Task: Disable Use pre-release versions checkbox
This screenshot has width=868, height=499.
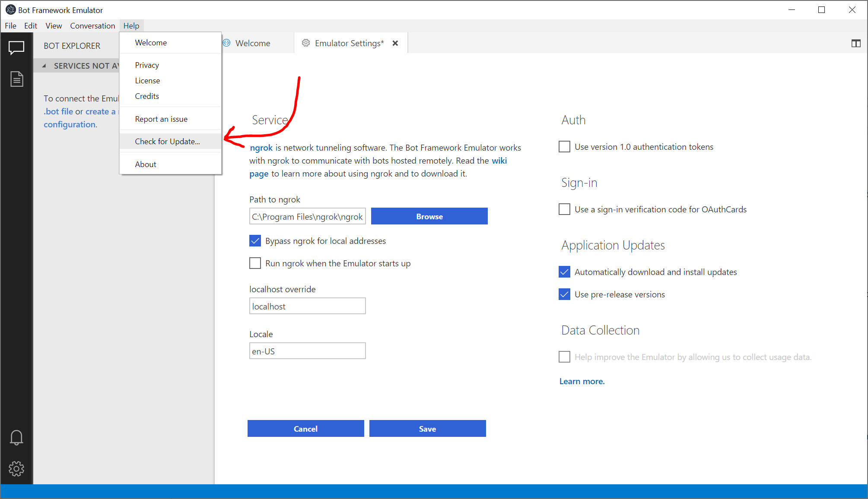Action: [564, 294]
